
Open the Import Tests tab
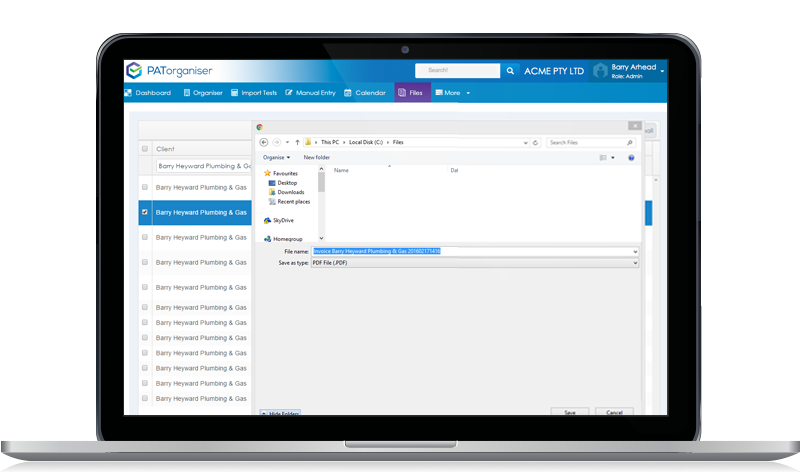254,93
